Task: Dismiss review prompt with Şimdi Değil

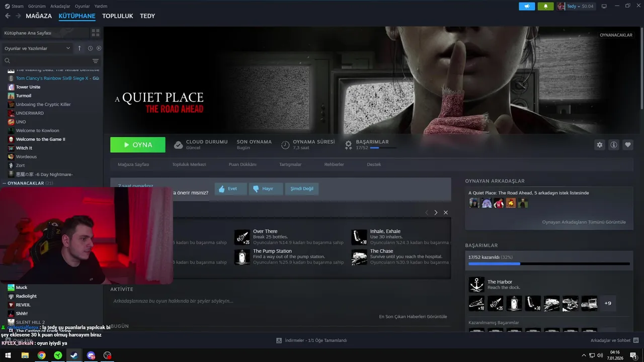Action: 302,189
